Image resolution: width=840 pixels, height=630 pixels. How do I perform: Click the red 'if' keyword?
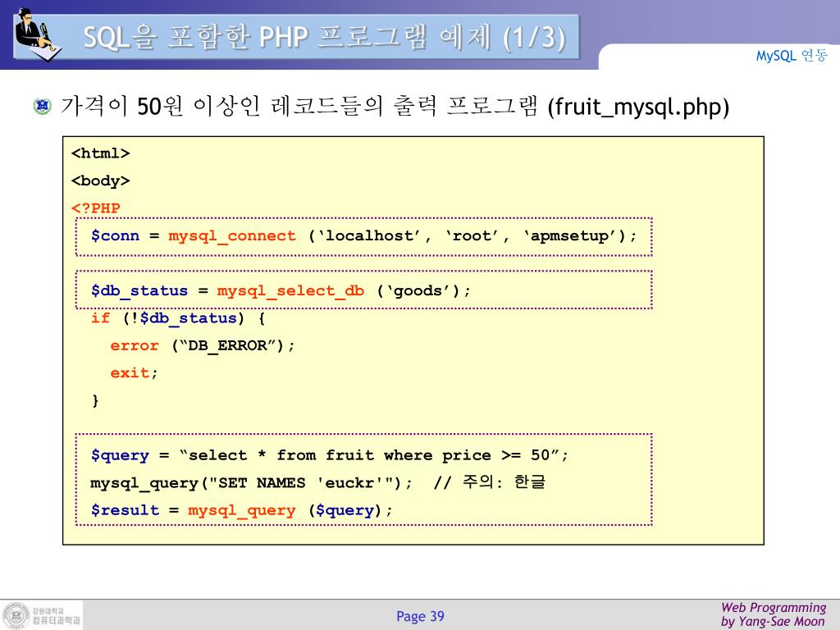coord(100,317)
